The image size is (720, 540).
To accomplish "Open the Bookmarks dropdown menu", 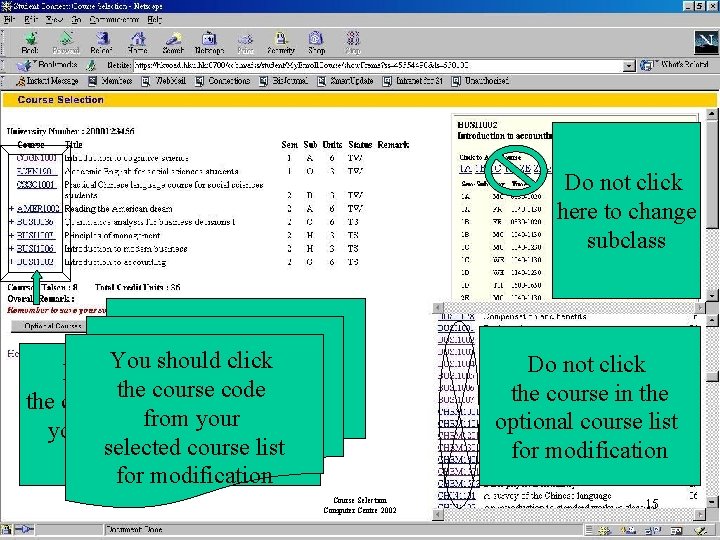I will pyautogui.click(x=47, y=65).
